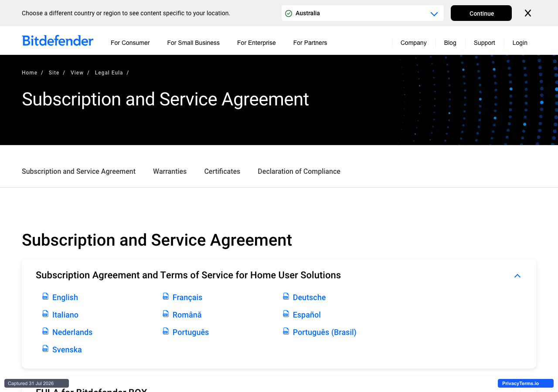Open the Português agreement link
Image resolution: width=558 pixels, height=392 pixels.
pyautogui.click(x=191, y=332)
